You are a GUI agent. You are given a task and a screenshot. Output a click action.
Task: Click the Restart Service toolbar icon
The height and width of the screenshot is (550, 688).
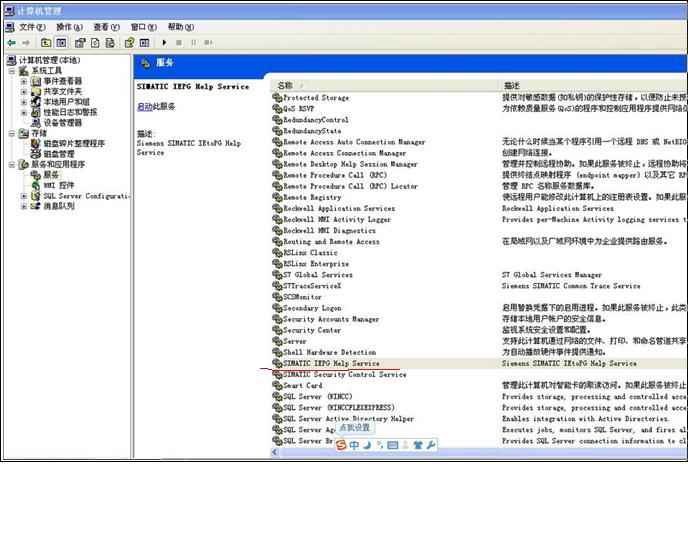coord(208,43)
